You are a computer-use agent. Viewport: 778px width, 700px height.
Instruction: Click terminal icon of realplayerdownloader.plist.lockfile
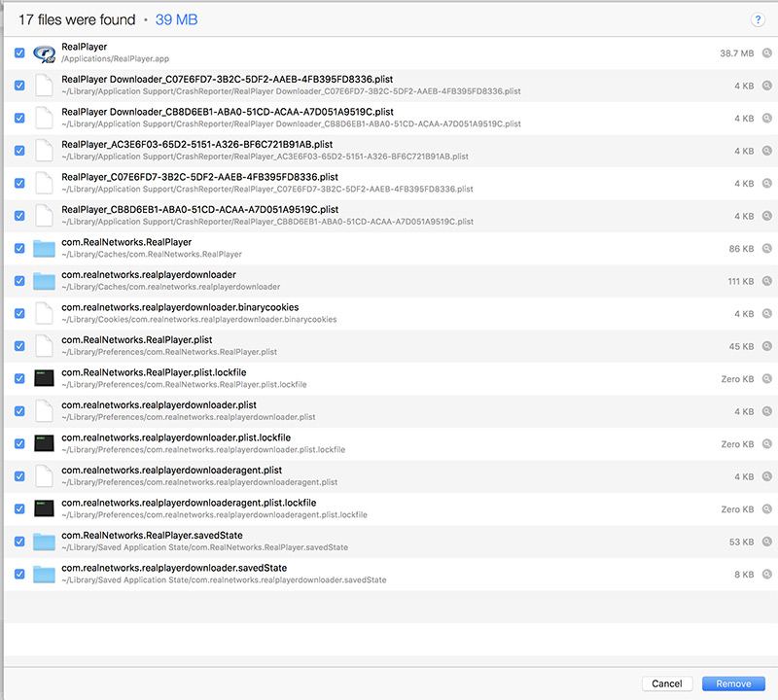click(x=44, y=443)
